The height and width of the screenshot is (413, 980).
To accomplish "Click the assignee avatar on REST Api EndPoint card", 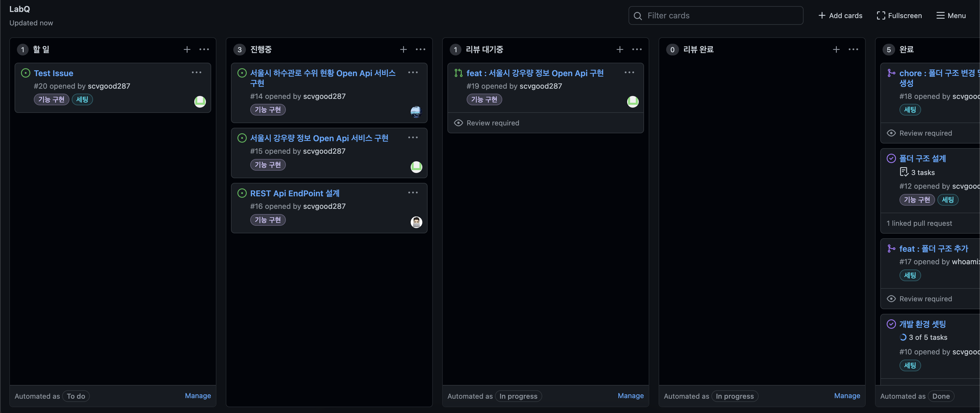I will coord(416,222).
